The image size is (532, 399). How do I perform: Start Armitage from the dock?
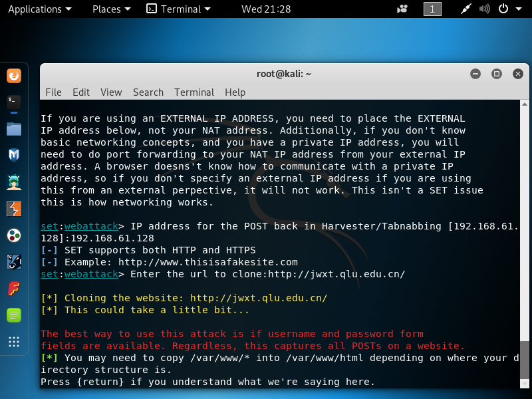14,182
